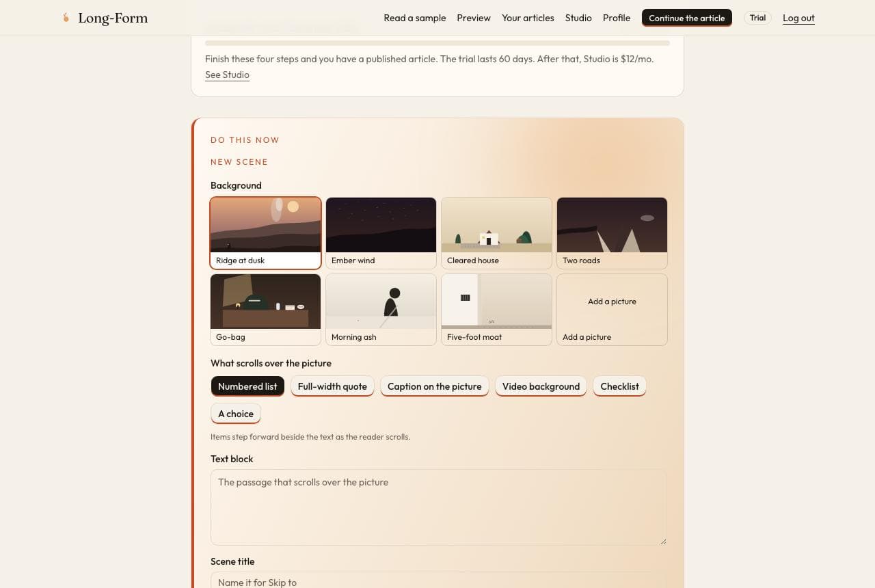Select the Numbered list option
875x588 pixels.
point(247,386)
